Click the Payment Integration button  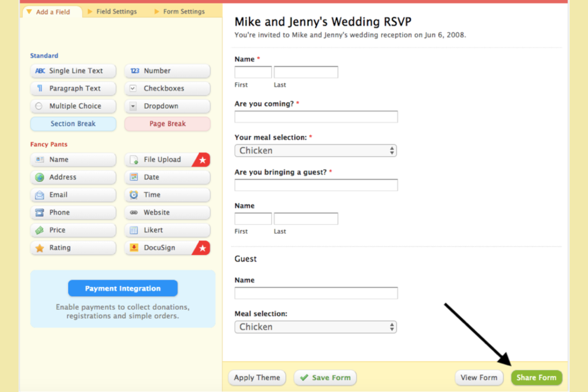[x=123, y=288]
